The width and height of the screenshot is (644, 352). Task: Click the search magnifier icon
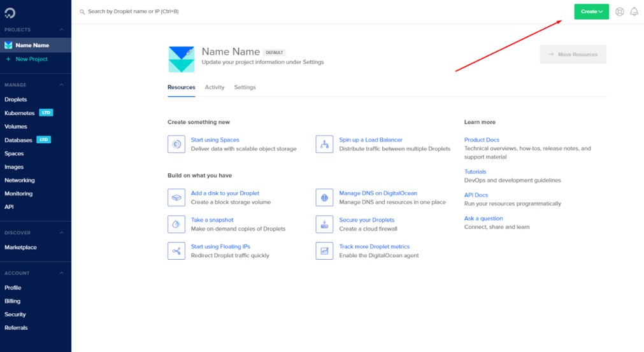pos(82,12)
